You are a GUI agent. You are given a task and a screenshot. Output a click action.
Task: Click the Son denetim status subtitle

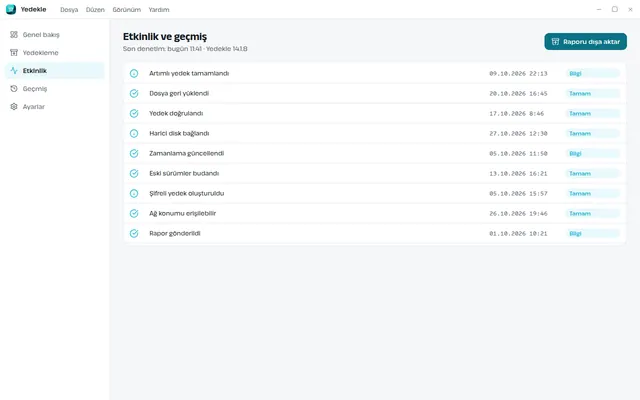coord(185,49)
